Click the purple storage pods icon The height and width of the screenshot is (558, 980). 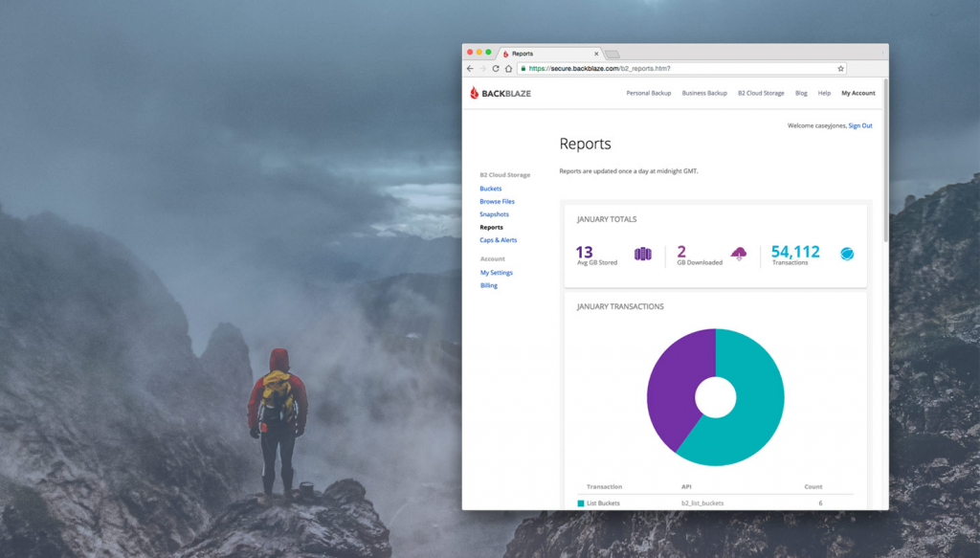pyautogui.click(x=642, y=254)
